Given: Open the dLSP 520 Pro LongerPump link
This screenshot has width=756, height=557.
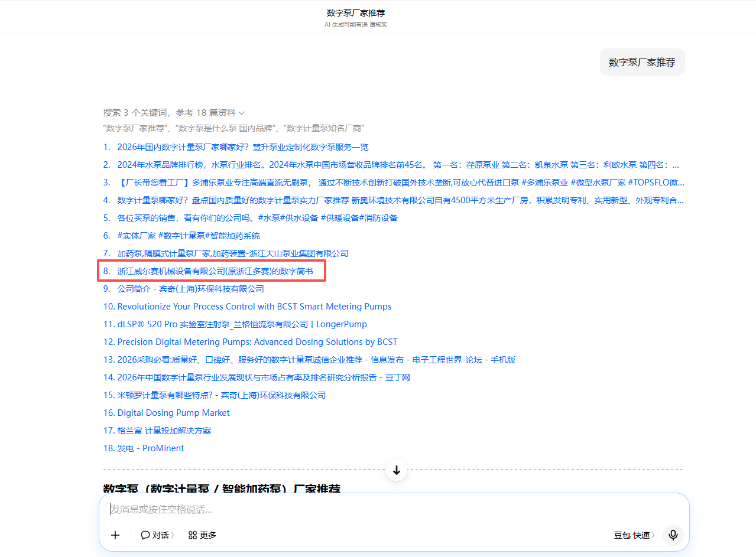Looking at the screenshot, I should click(x=242, y=324).
